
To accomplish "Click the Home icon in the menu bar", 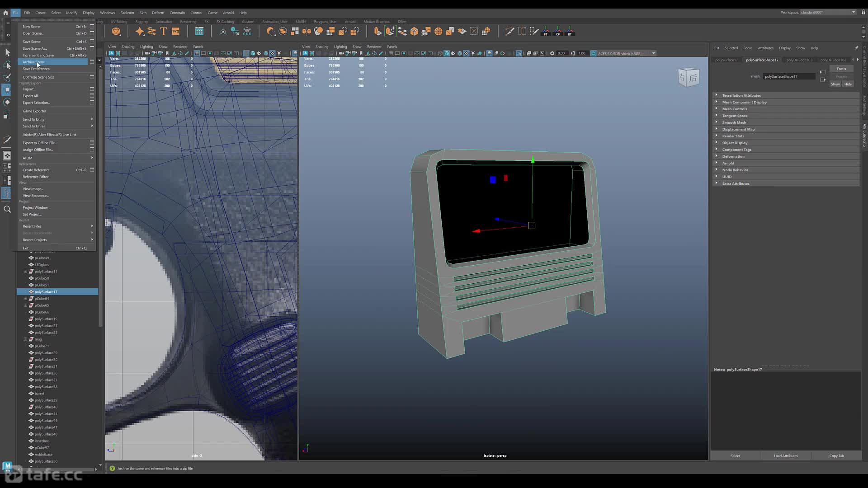I will pyautogui.click(x=5, y=13).
